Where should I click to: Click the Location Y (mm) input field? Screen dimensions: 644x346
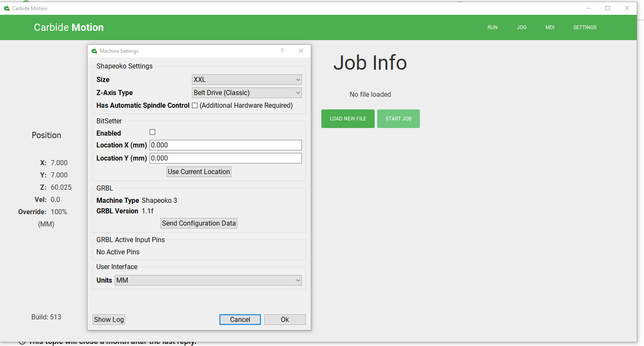tap(226, 158)
